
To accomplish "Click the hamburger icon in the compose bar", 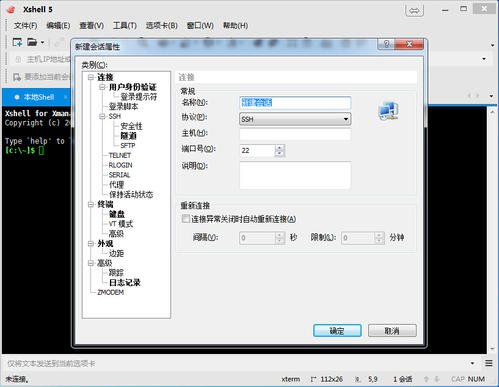I will pos(489,363).
